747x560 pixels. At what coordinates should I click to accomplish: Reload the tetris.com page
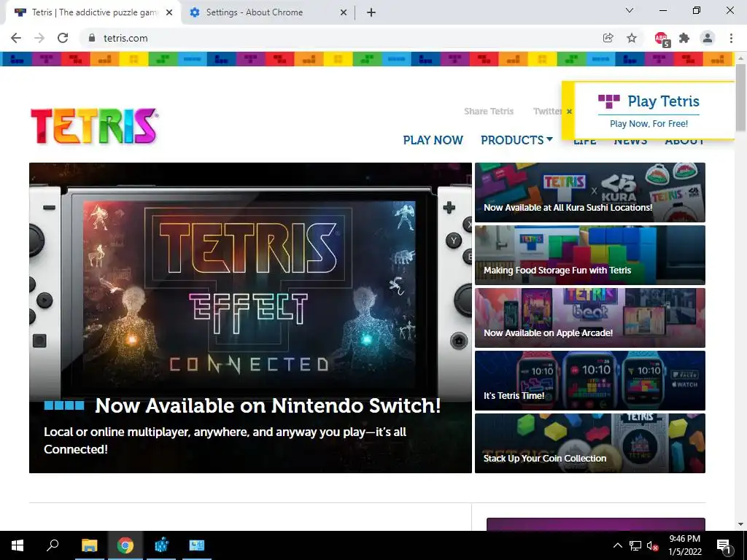(x=63, y=38)
